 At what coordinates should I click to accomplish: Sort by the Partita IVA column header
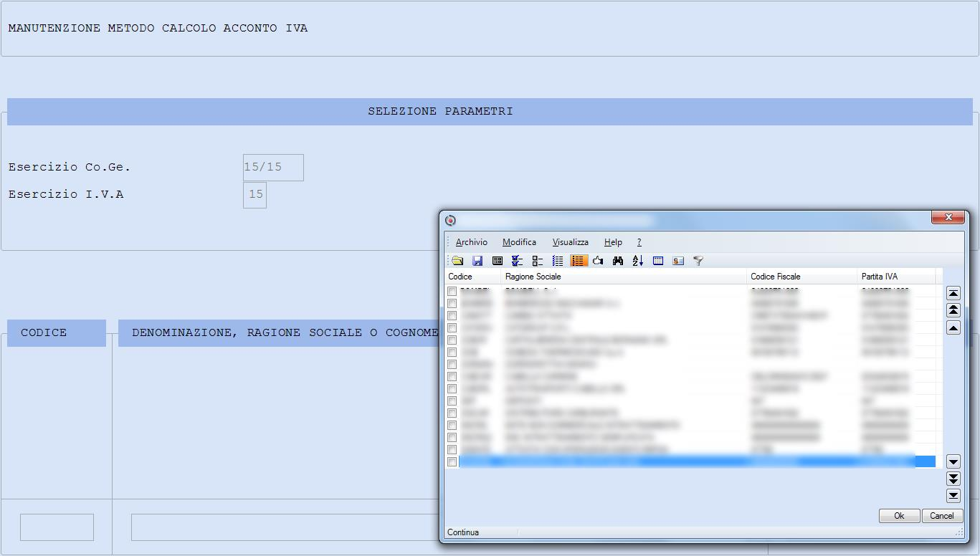(x=896, y=277)
